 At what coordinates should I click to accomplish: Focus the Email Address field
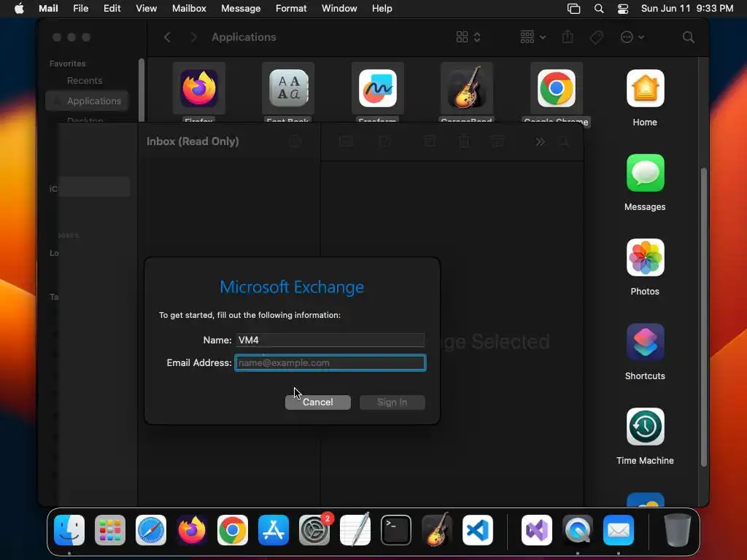coord(330,363)
